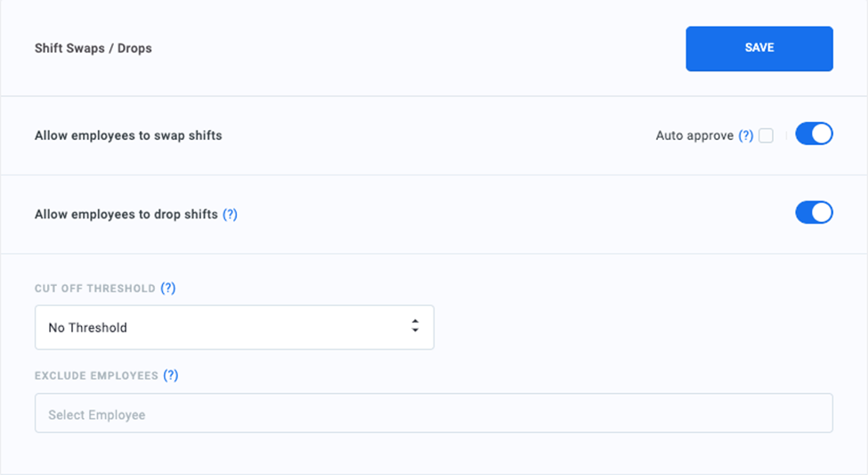Screen dimensions: 868x475
Task: Click the Exclude Employees help icon
Action: (x=171, y=376)
